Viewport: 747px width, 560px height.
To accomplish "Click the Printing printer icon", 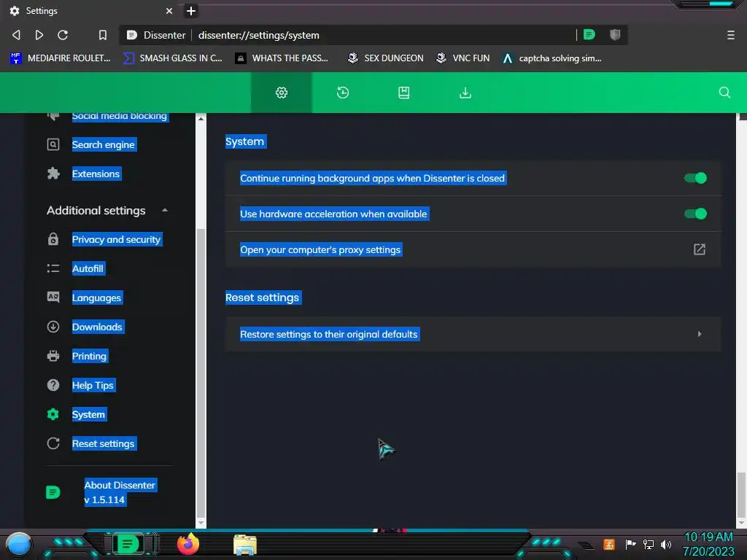I will click(x=53, y=356).
